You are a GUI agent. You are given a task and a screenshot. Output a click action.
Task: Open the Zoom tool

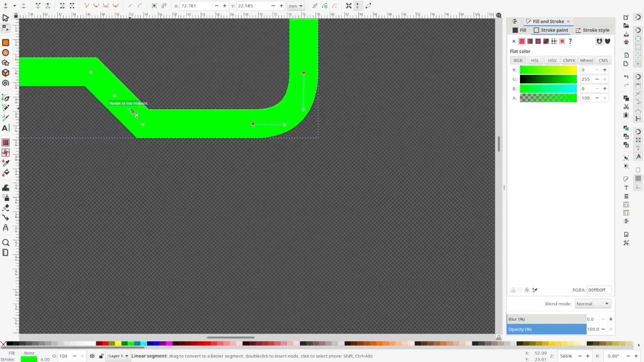(x=6, y=242)
